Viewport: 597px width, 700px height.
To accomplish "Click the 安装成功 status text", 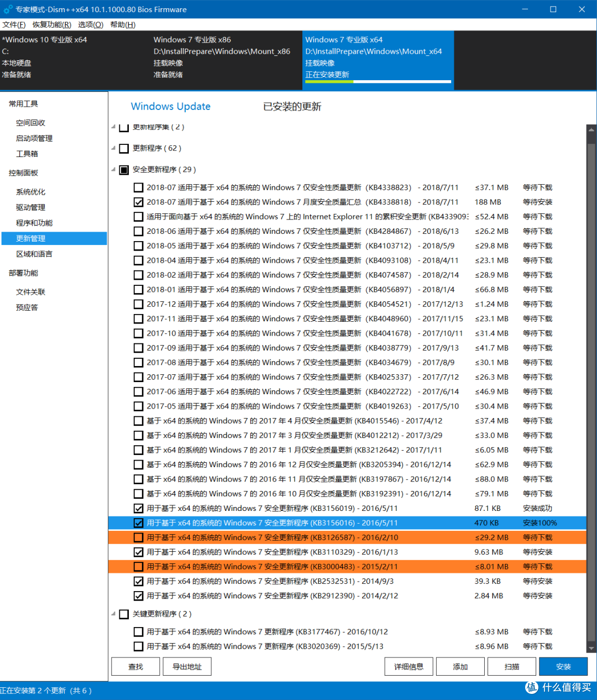I will (537, 509).
